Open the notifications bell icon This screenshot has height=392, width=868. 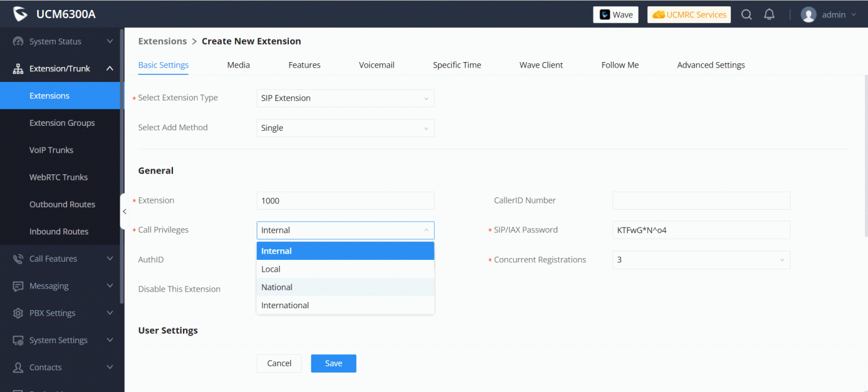pos(769,15)
